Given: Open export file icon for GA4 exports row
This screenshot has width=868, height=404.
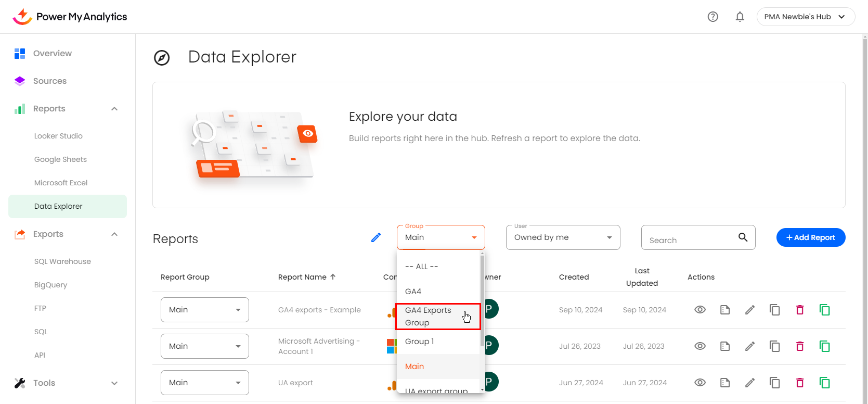Looking at the screenshot, I should coord(725,310).
